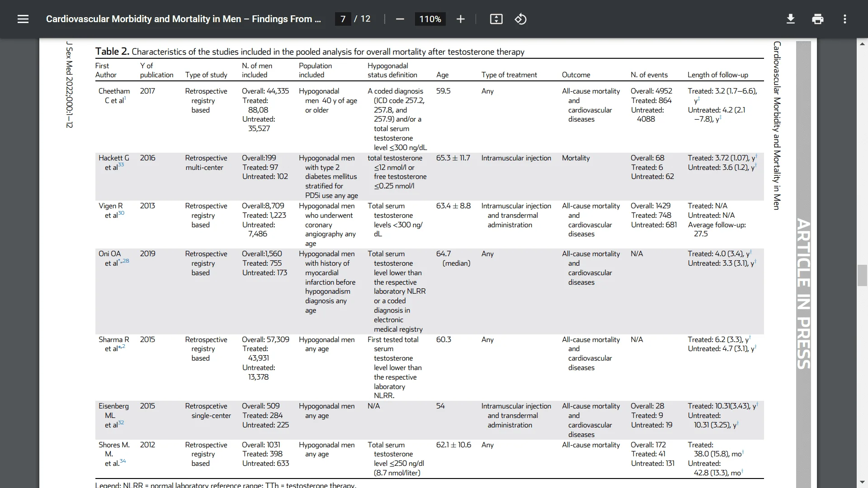Click the fit to page icon

(496, 19)
